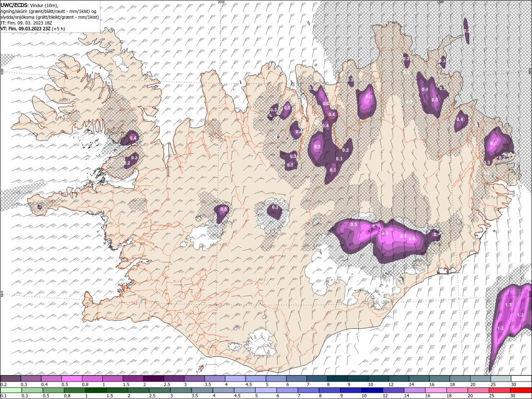Select the dark teal snow swatch at 8

point(337,379)
